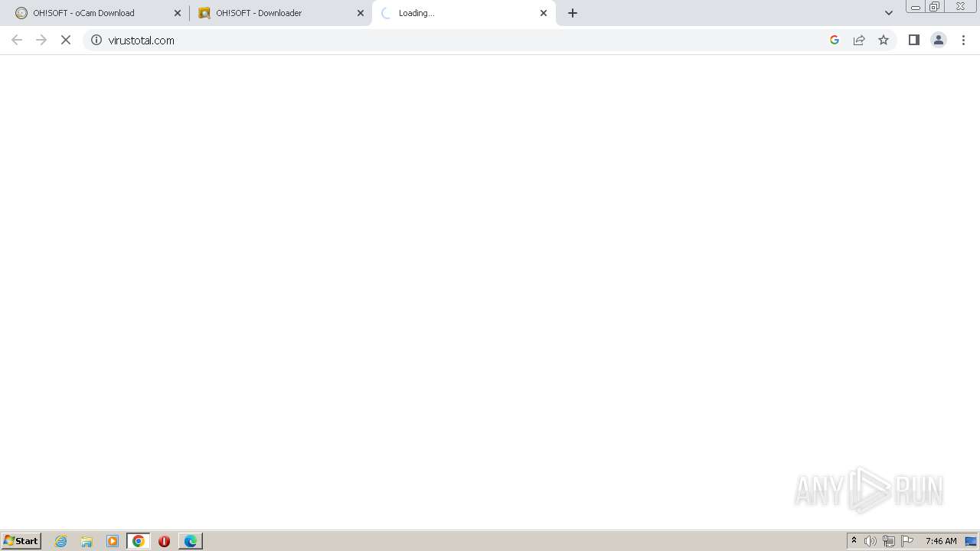This screenshot has width=980, height=551.
Task: Close the oCam Download tab
Action: tap(178, 13)
